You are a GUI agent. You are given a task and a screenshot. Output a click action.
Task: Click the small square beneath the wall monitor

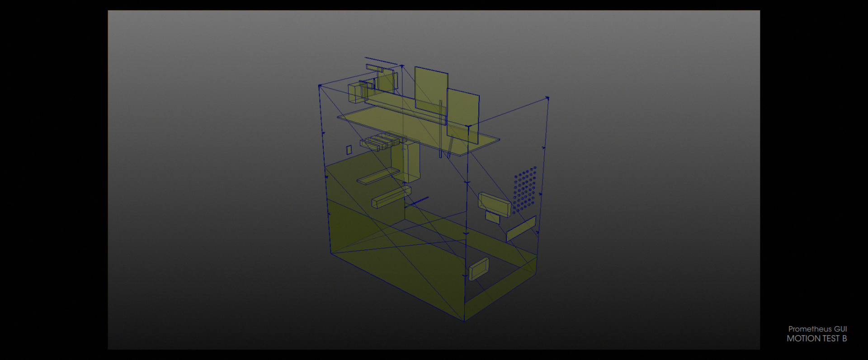tap(492, 217)
